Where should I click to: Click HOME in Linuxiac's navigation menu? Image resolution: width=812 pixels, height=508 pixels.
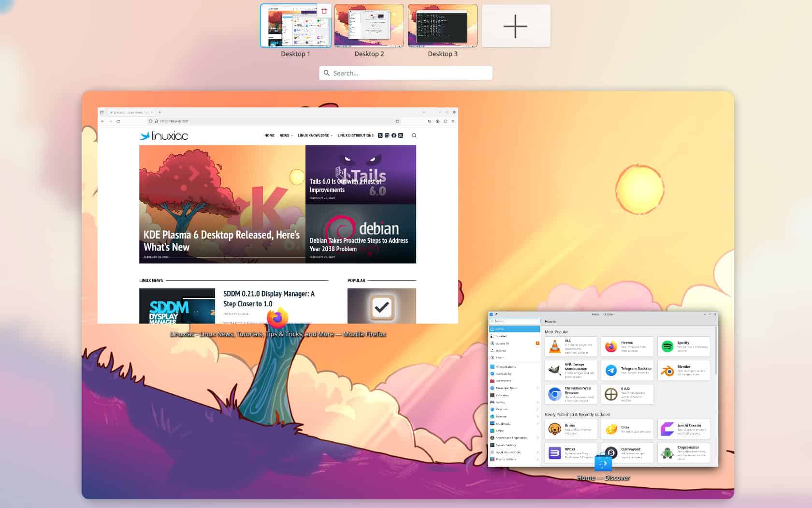click(269, 135)
